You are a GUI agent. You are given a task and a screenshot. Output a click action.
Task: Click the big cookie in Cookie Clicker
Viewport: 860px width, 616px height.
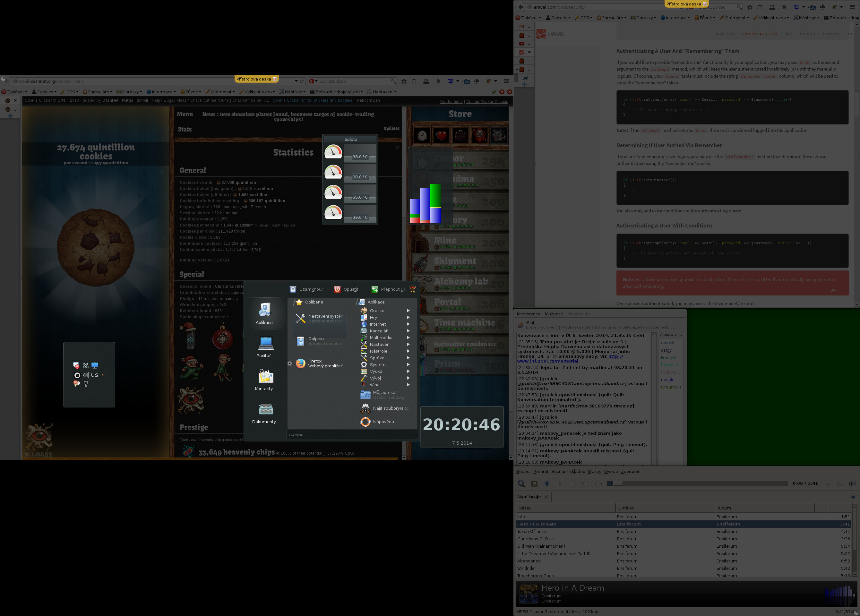[x=96, y=247]
